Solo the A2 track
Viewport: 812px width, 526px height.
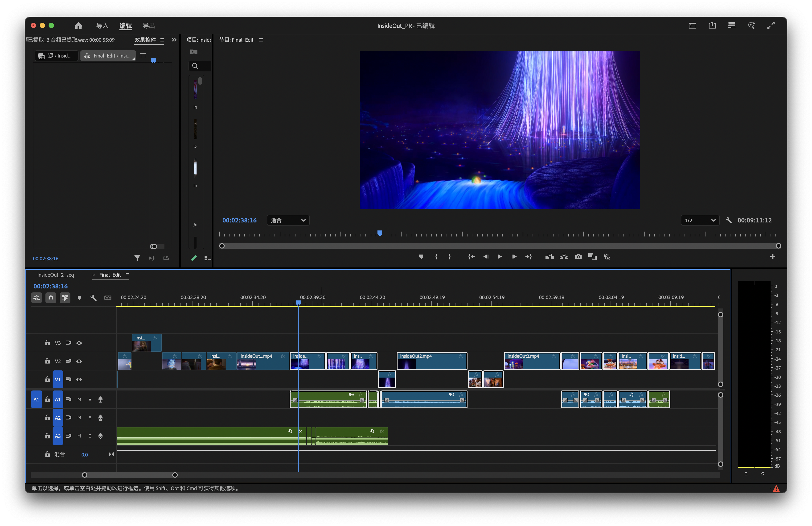tap(90, 418)
